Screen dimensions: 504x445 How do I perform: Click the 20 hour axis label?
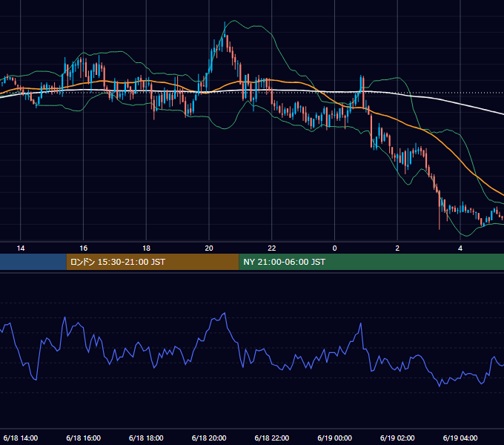(x=209, y=248)
